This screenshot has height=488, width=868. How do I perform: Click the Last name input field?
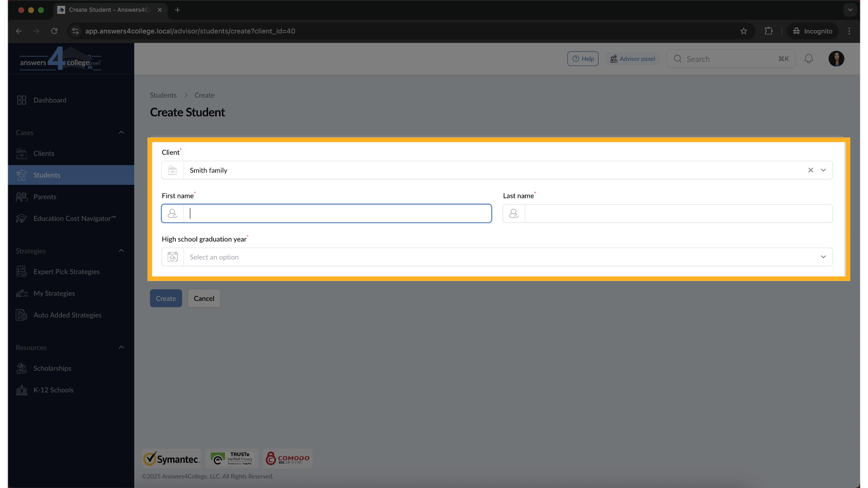[678, 214]
